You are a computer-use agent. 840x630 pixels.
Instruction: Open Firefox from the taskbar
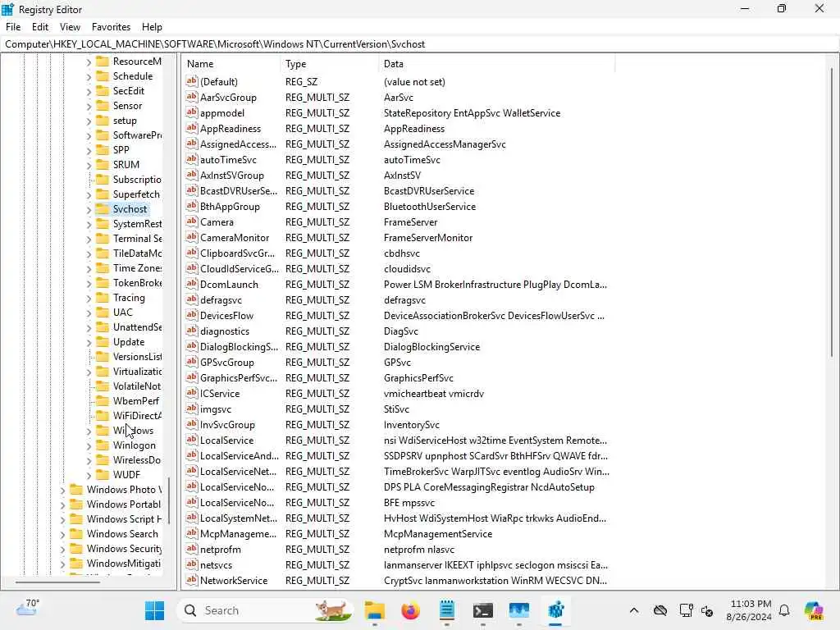point(410,610)
